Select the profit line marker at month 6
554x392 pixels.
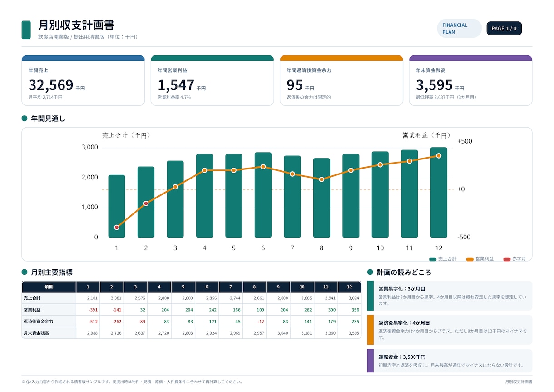263,167
